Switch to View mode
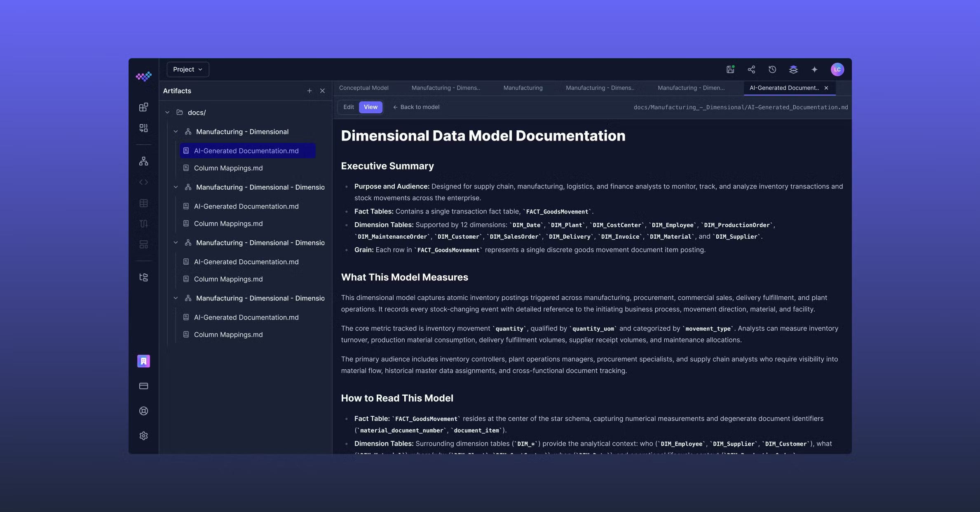This screenshot has height=512, width=980. (370, 107)
